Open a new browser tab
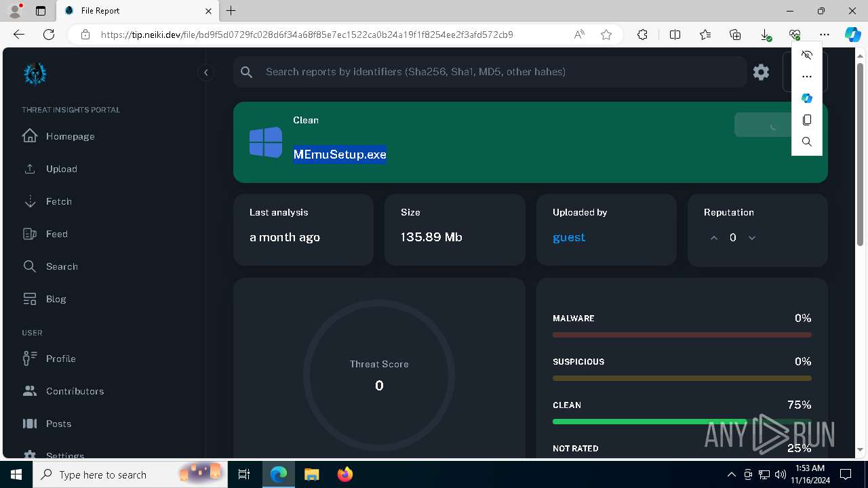 pos(231,11)
